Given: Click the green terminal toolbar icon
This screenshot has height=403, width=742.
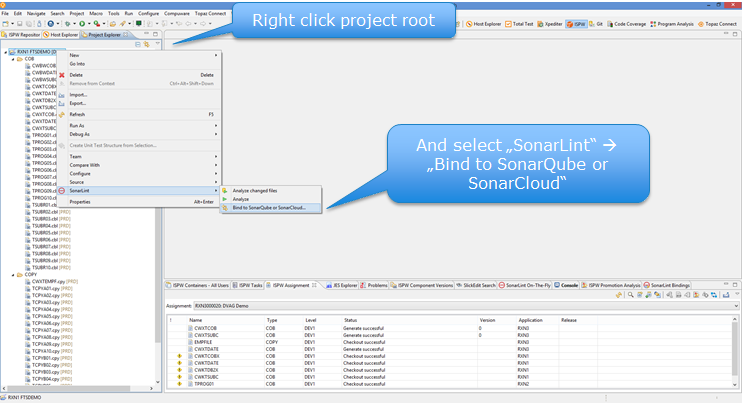Looking at the screenshot, I should [x=139, y=24].
